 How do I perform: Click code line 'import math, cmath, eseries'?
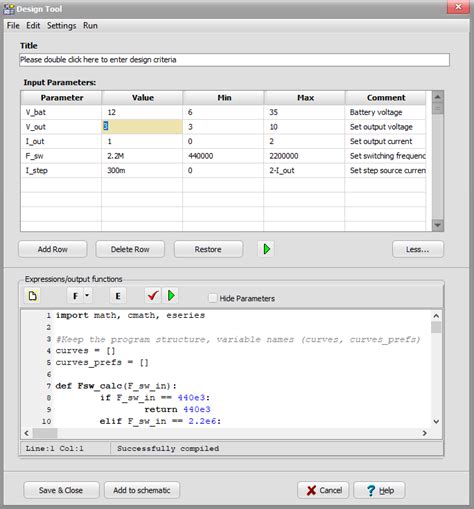(130, 315)
